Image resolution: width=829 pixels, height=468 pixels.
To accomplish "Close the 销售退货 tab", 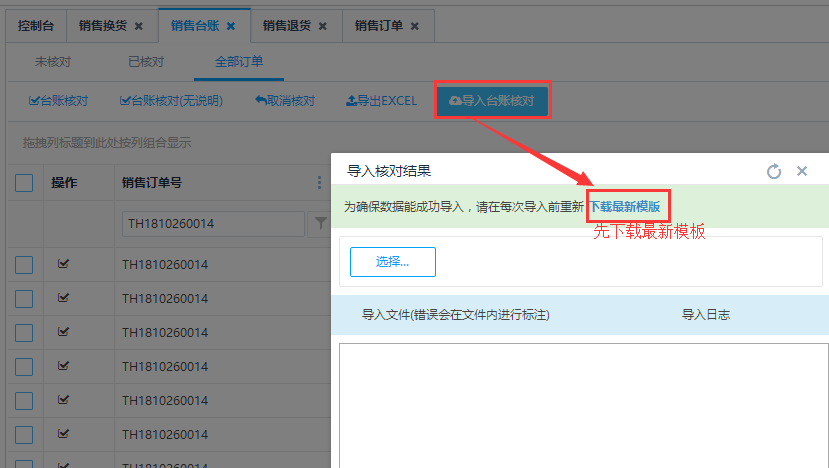I will point(322,26).
